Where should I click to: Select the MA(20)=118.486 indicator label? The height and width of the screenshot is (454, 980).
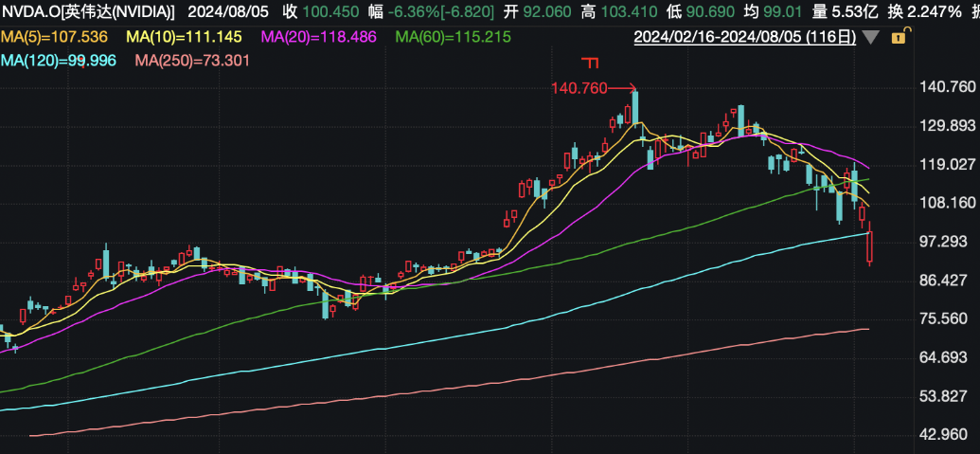pos(318,38)
